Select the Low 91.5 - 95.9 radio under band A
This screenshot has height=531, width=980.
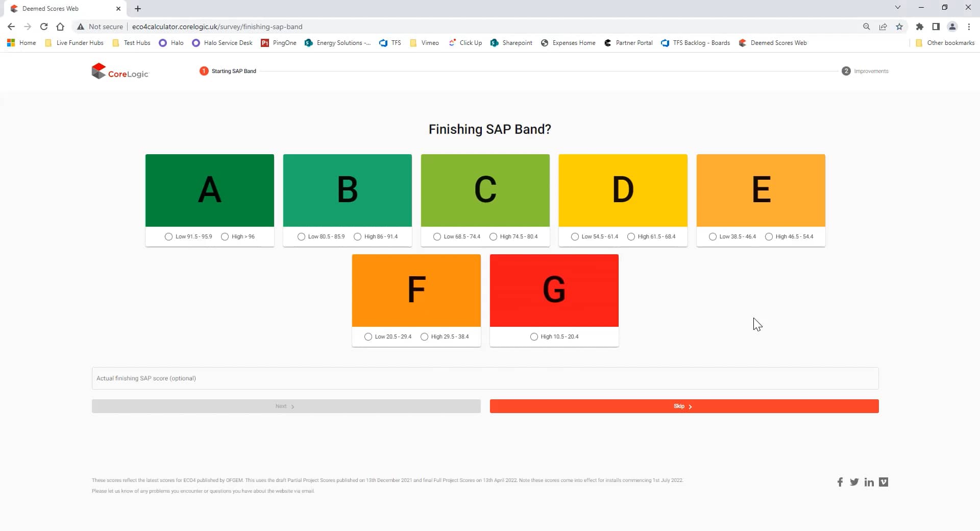coord(168,236)
